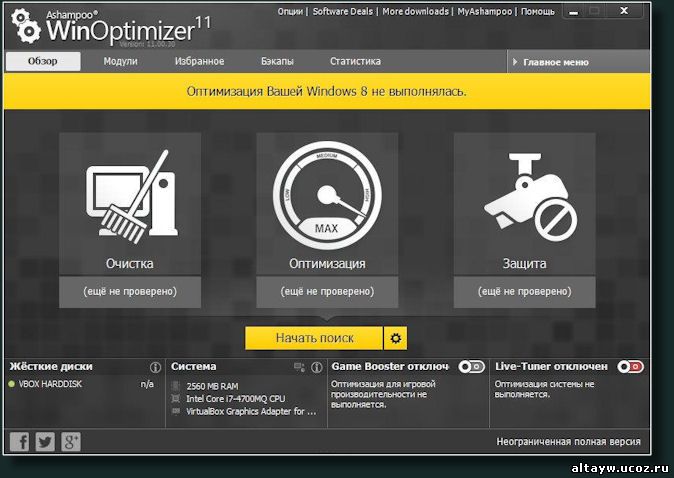This screenshot has height=478, width=674.
Task: Click VirtualBox Graphics Adapter text
Action: click(x=251, y=412)
